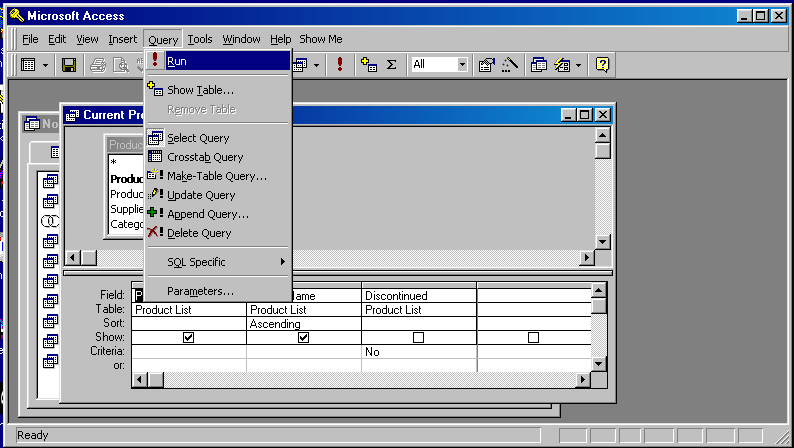Minimize the Current Product query window
This screenshot has height=448, width=794.
click(x=568, y=115)
